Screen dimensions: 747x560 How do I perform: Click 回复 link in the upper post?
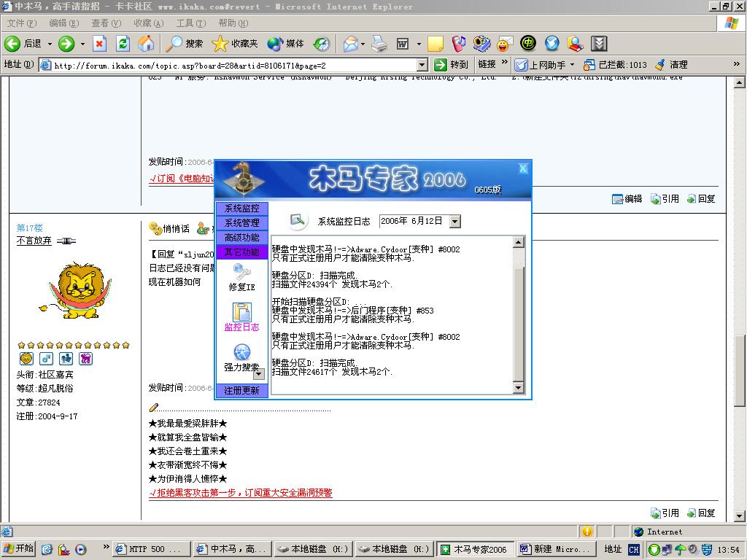tap(701, 199)
